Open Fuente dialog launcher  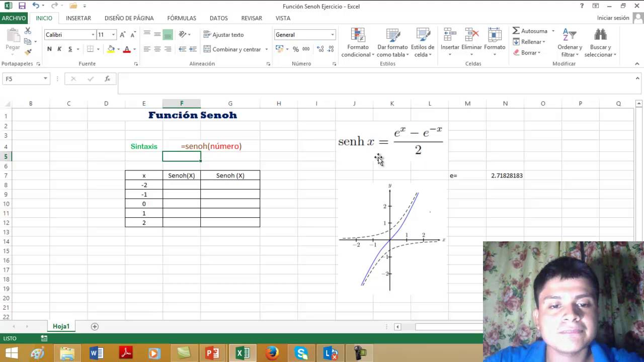point(136,64)
